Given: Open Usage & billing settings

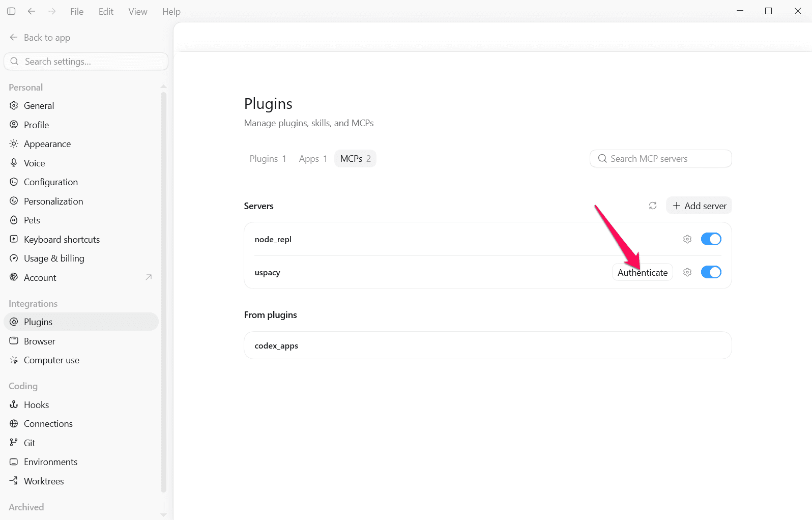Looking at the screenshot, I should 81,258.
